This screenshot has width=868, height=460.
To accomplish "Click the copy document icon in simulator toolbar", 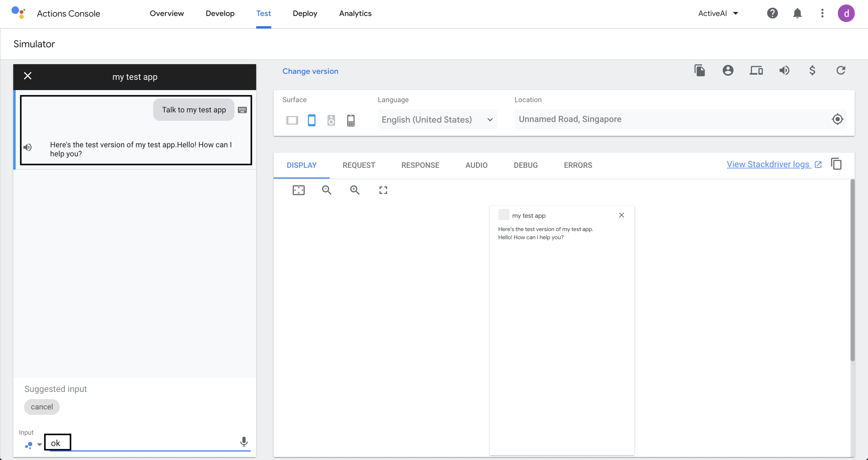I will tap(700, 70).
